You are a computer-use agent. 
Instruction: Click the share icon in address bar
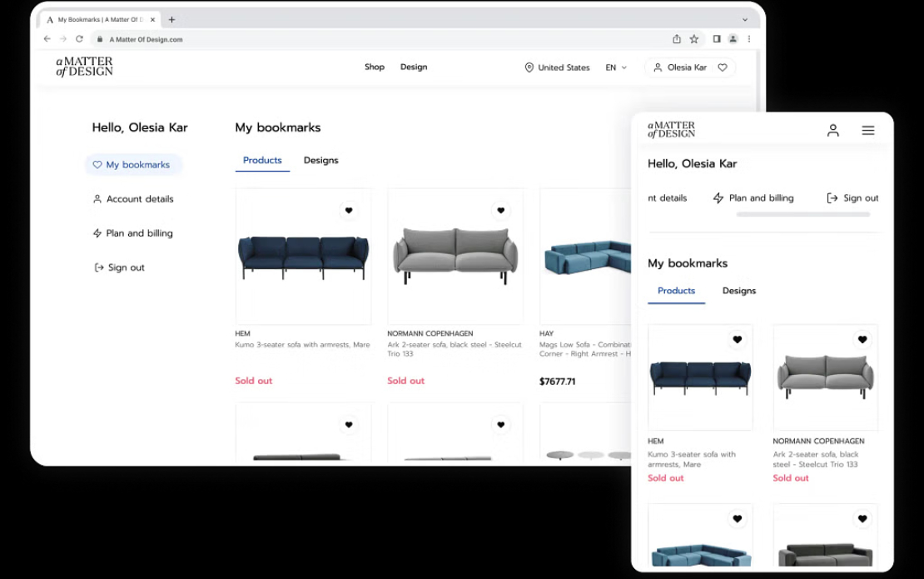tap(677, 39)
